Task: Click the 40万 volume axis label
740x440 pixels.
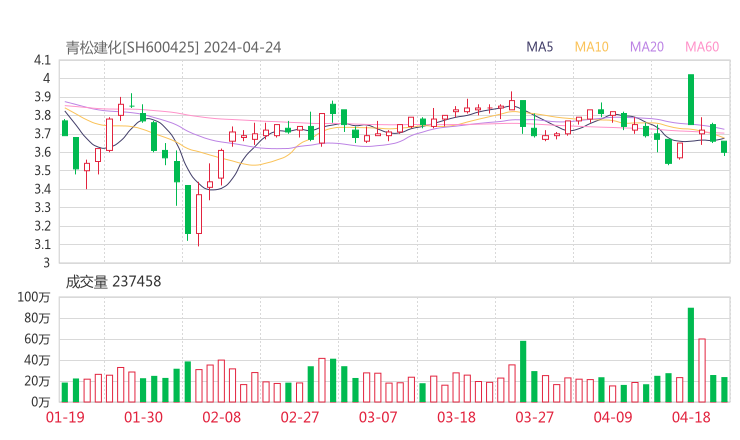Action: point(37,360)
